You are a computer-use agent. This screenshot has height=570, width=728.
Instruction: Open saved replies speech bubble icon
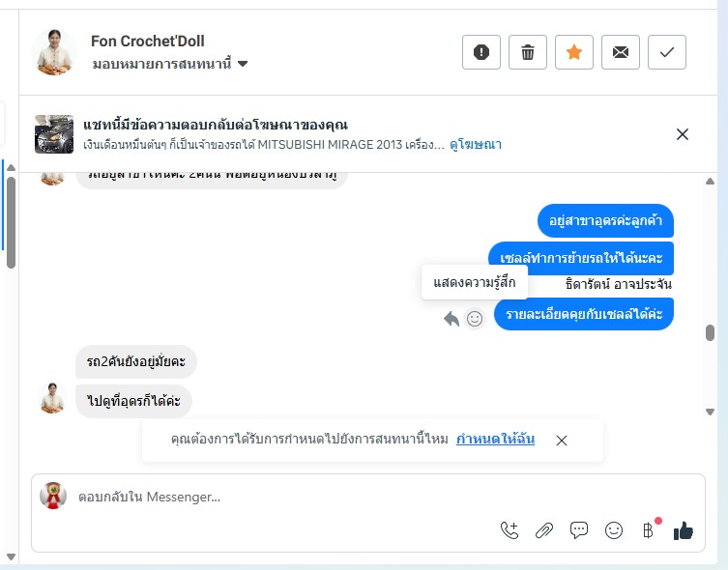(x=578, y=530)
